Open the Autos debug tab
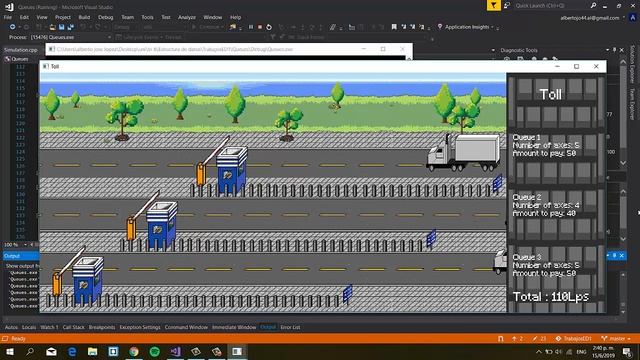This screenshot has width=640, height=360. click(11, 327)
